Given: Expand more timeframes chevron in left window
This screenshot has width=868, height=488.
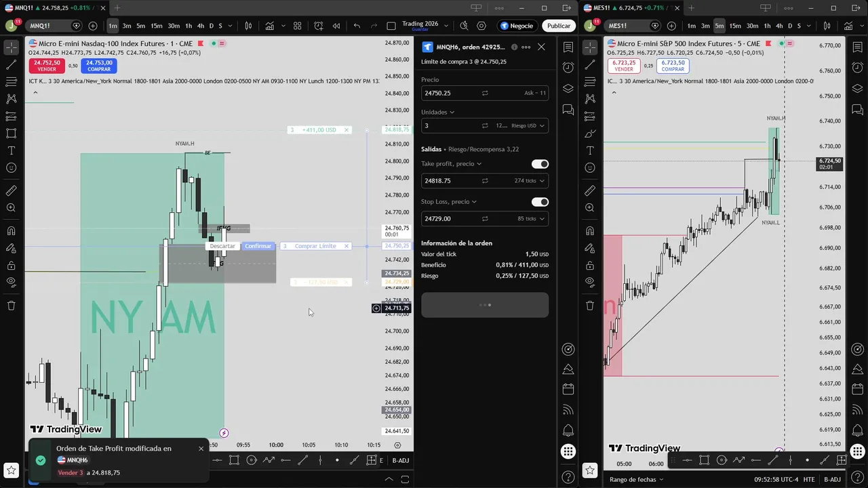Looking at the screenshot, I should tap(231, 26).
